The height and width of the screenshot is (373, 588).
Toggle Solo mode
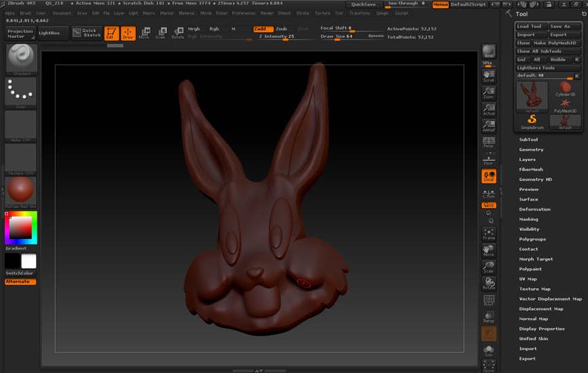point(489,351)
